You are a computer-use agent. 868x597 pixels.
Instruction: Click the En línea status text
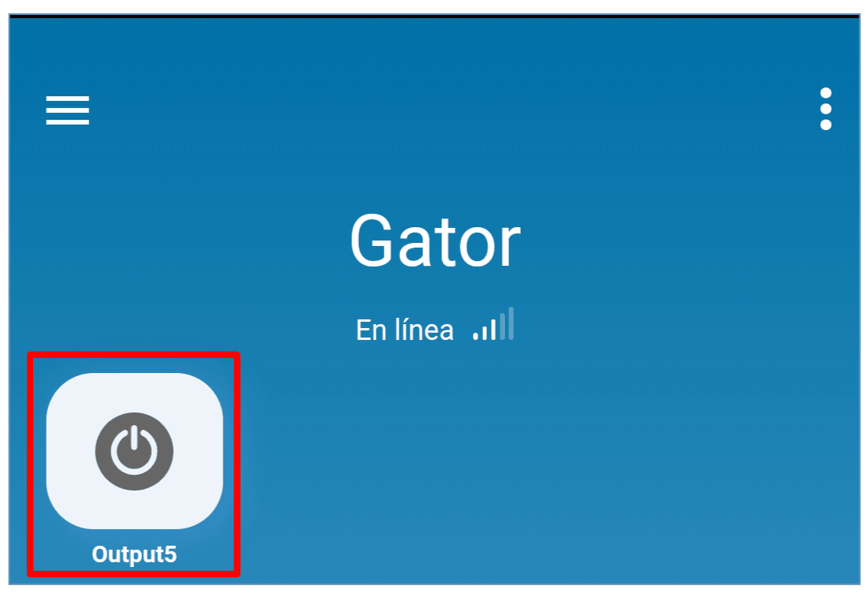[x=405, y=330]
